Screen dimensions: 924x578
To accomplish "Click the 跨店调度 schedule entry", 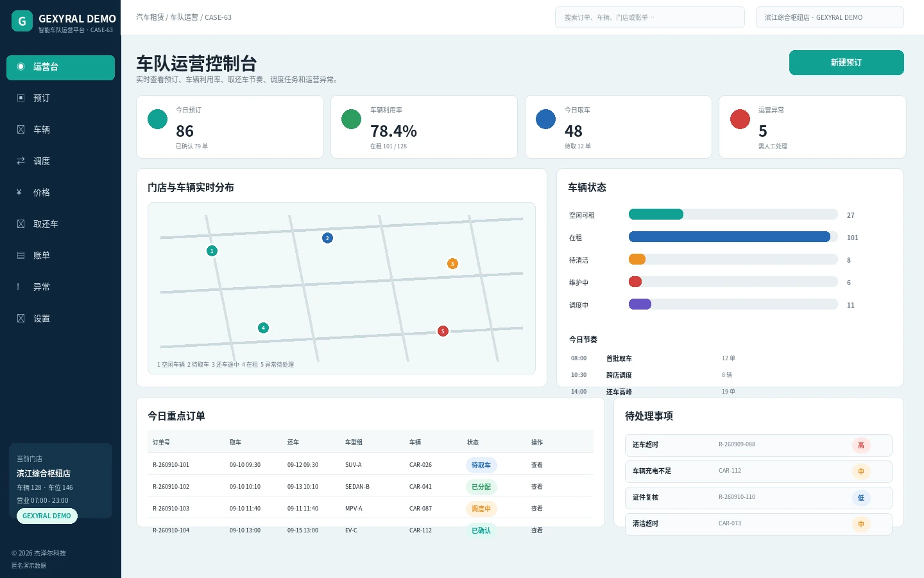I will [619, 375].
